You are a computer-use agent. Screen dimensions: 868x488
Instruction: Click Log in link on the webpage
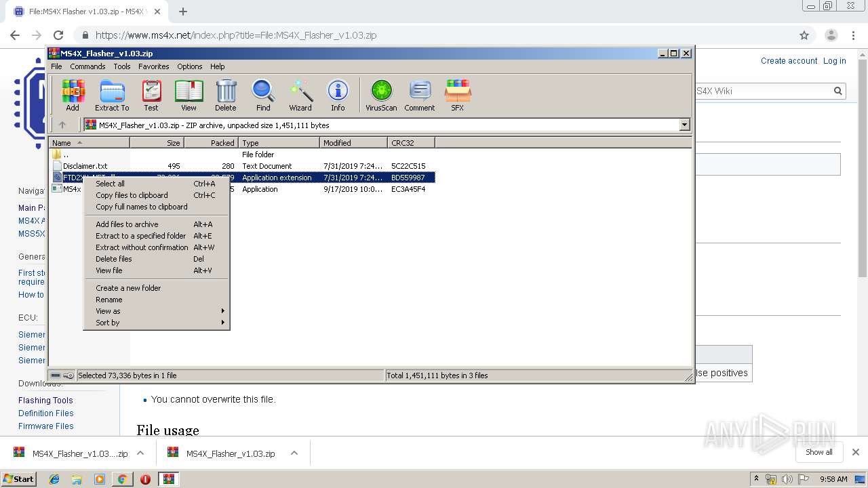click(834, 61)
